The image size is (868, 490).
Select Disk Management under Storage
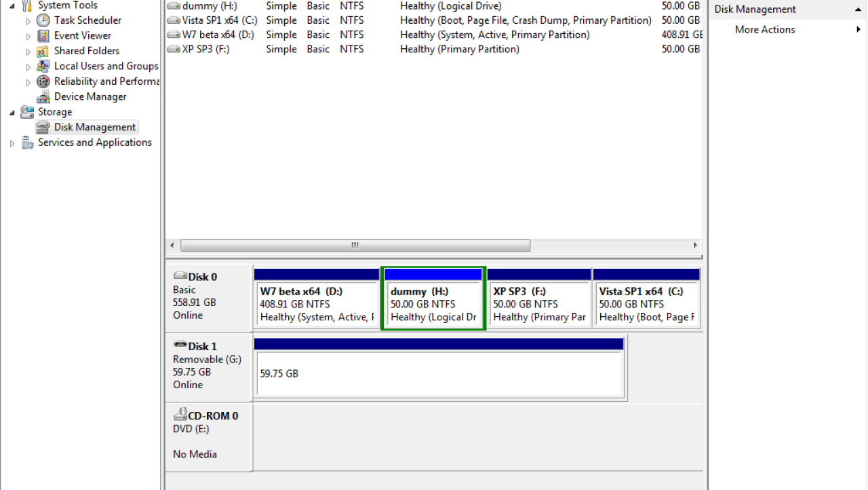(x=95, y=127)
